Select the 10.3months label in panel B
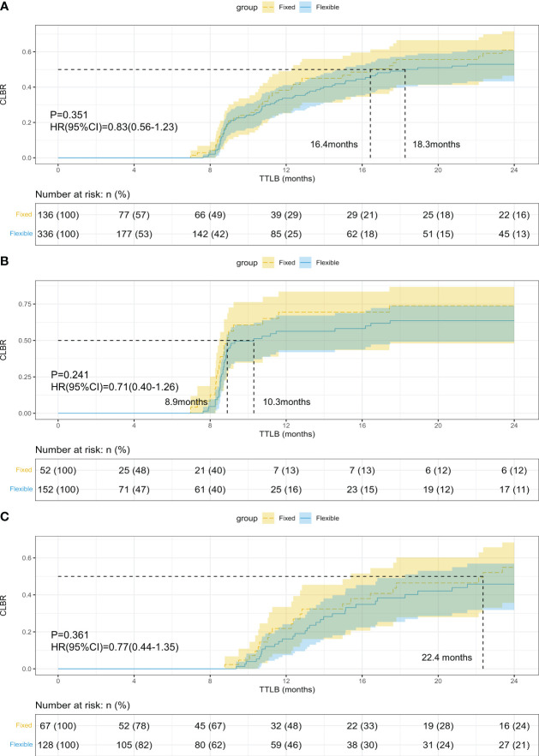 [286, 402]
